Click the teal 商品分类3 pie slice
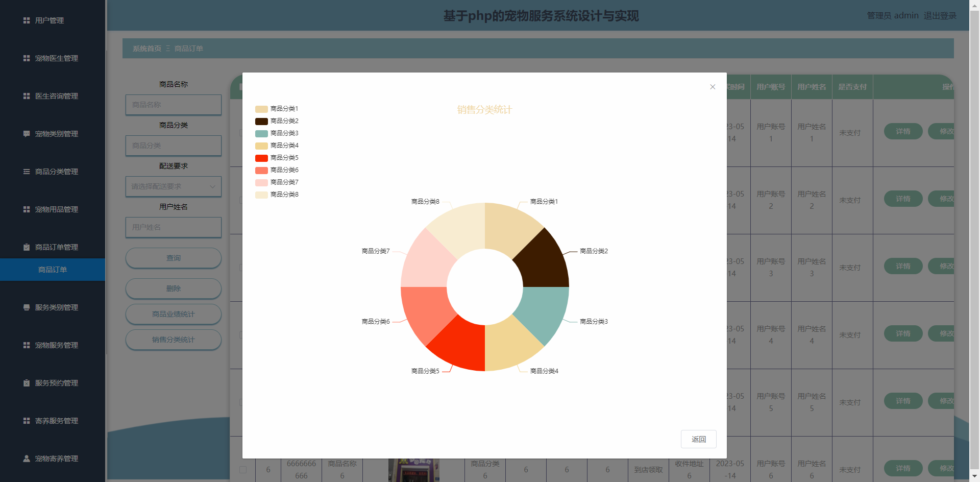This screenshot has width=980, height=482. click(x=541, y=310)
